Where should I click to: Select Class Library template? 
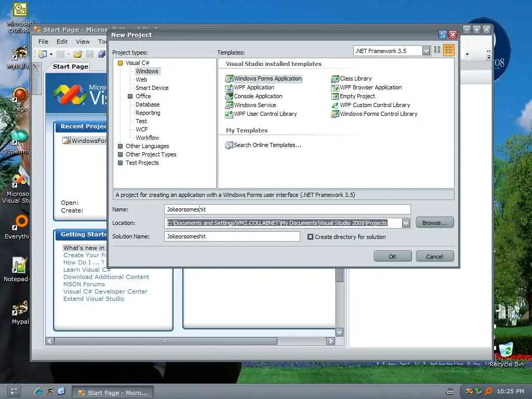pyautogui.click(x=352, y=79)
